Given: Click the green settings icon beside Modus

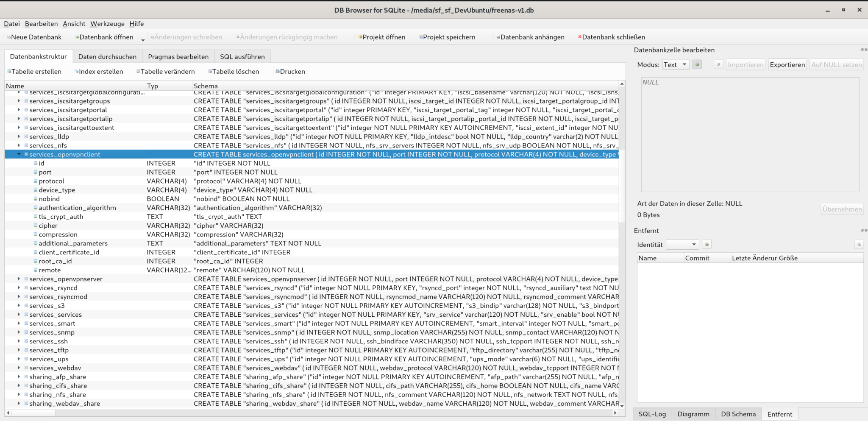Looking at the screenshot, I should [x=696, y=64].
